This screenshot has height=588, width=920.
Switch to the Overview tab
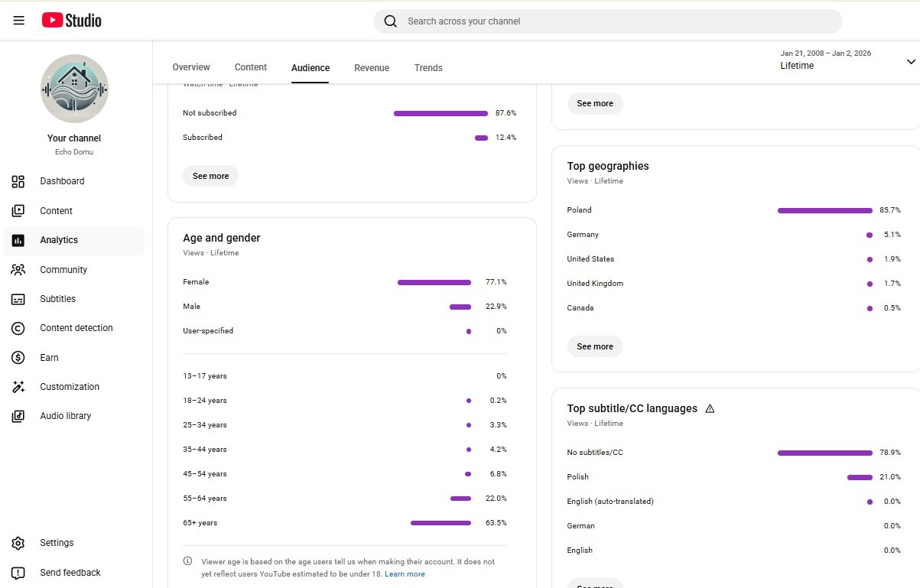pyautogui.click(x=191, y=67)
